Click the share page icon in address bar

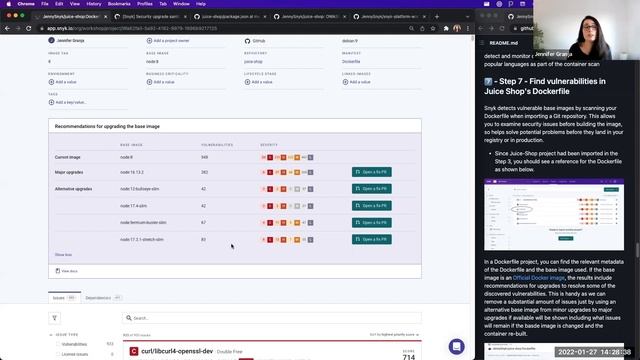[x=422, y=29]
